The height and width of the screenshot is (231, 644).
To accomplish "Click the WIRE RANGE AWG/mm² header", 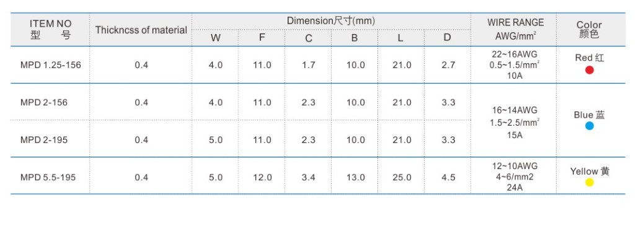I will click(x=515, y=29).
